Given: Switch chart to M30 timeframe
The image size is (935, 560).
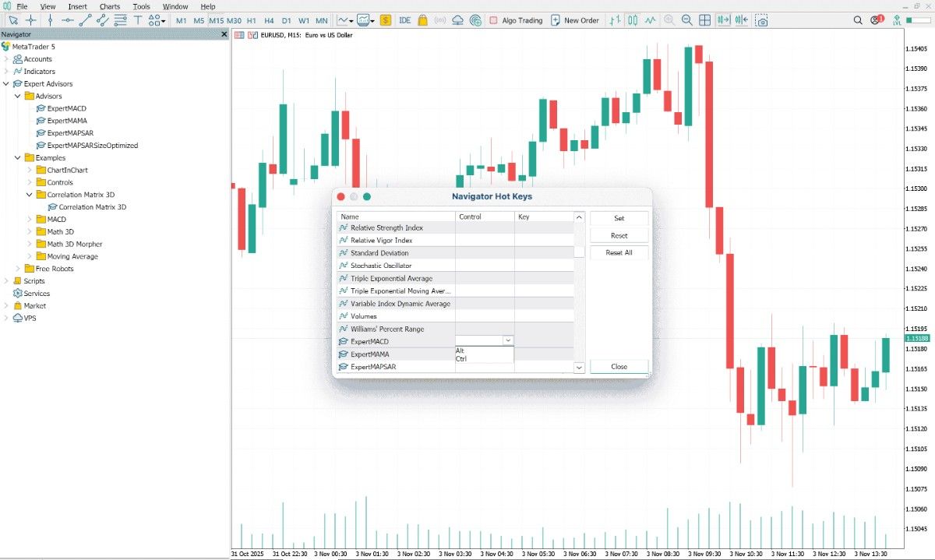Looking at the screenshot, I should pos(234,20).
